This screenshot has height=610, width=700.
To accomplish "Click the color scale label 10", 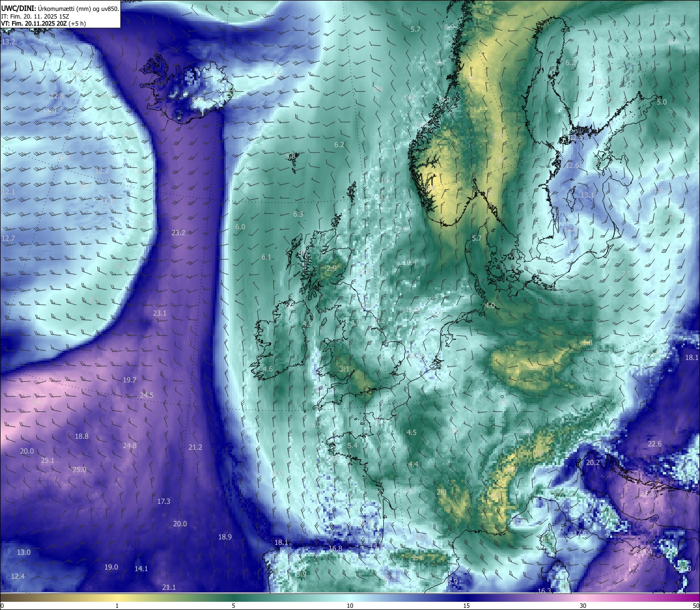I will tap(350, 606).
